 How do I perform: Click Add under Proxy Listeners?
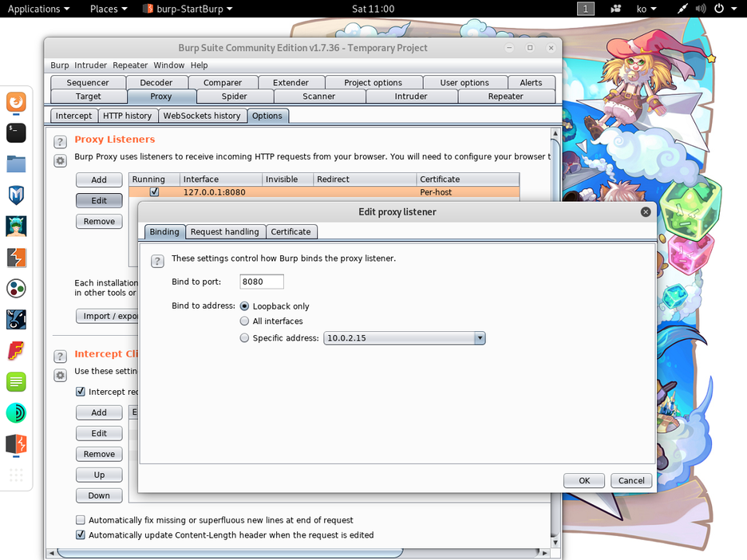(x=99, y=179)
